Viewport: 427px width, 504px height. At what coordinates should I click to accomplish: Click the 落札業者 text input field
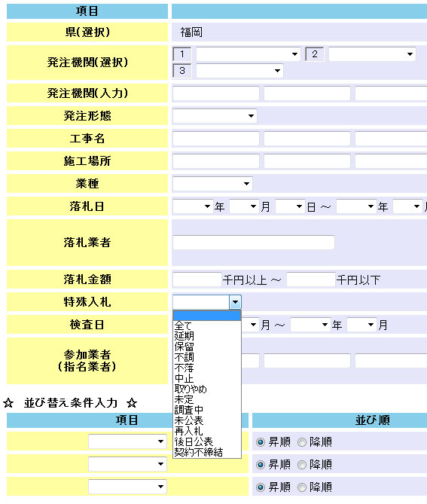pos(254,243)
